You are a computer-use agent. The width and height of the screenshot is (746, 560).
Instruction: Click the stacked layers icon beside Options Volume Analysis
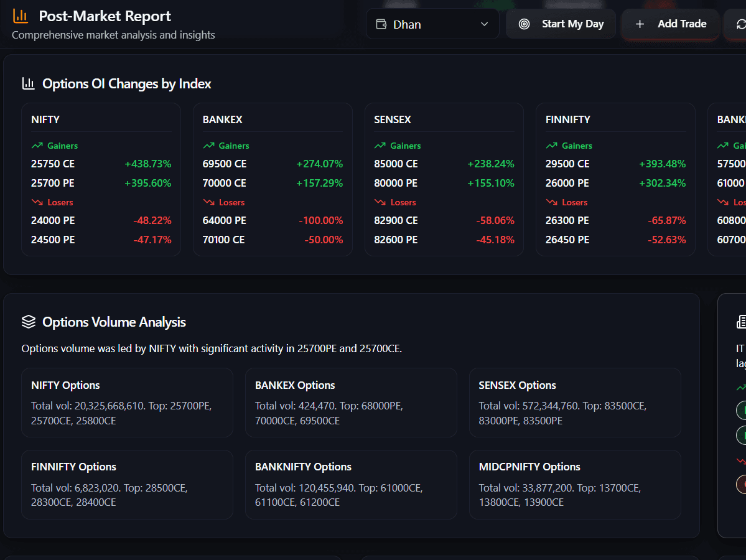[28, 322]
